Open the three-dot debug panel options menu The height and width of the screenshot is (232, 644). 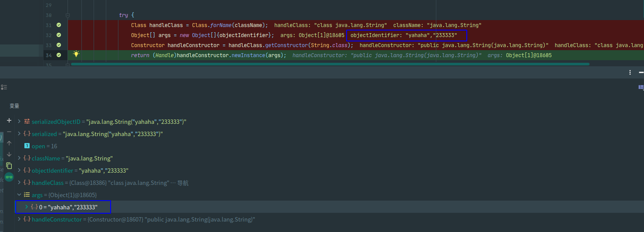pos(630,72)
